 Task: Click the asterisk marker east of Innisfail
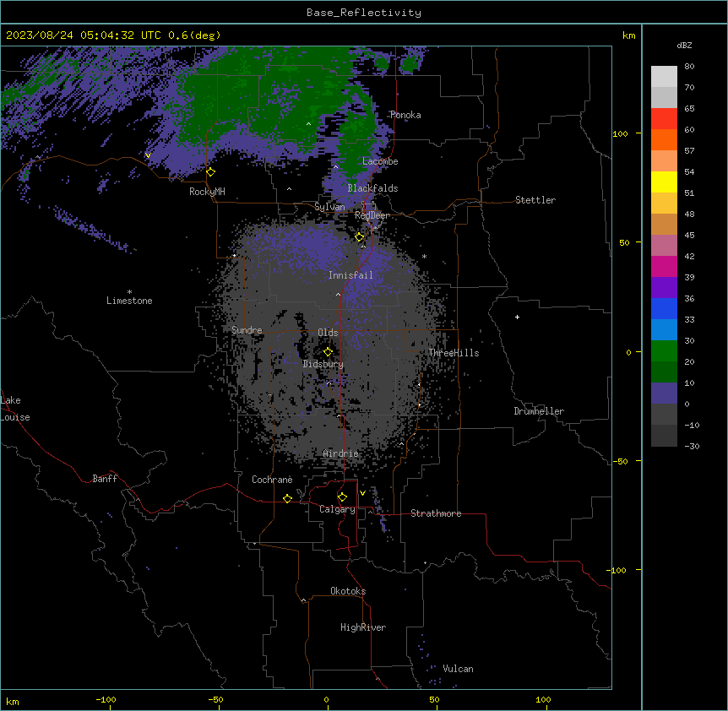424,256
